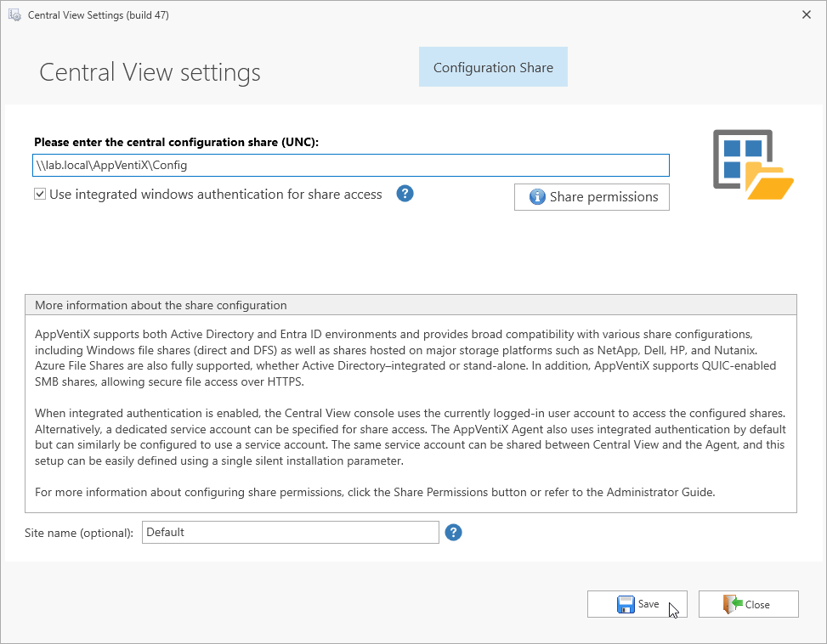Viewport: 827px width, 644px height.
Task: Click the 'Site name (optional):' label
Action: point(79,533)
